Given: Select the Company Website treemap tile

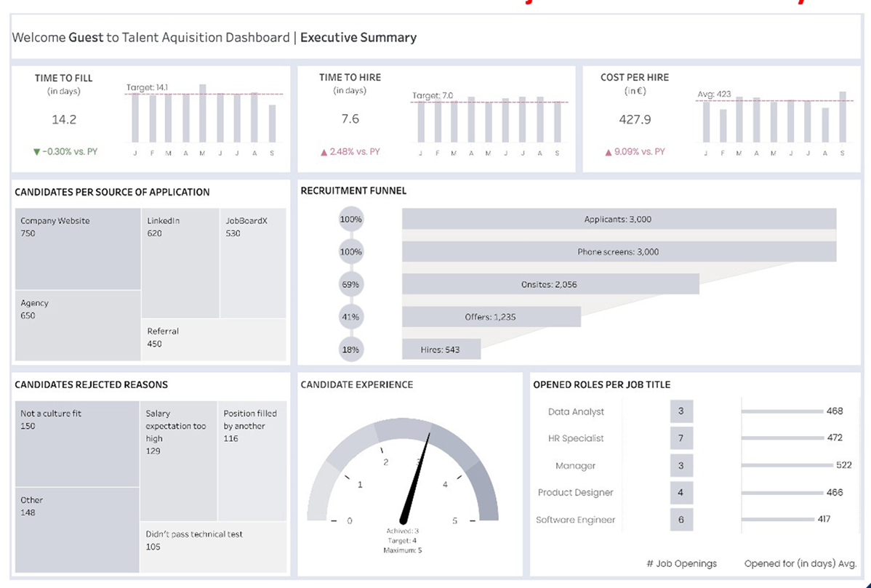Looking at the screenshot, I should 78,249.
